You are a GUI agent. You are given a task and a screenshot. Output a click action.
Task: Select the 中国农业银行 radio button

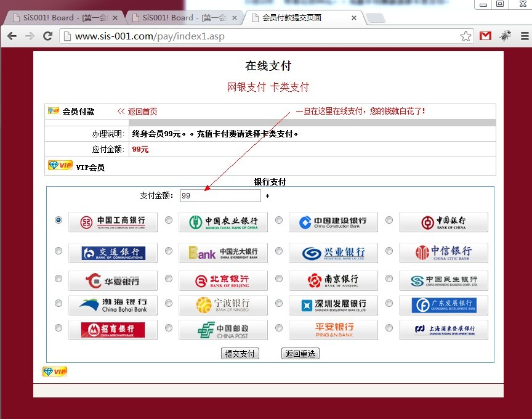pyautogui.click(x=169, y=220)
